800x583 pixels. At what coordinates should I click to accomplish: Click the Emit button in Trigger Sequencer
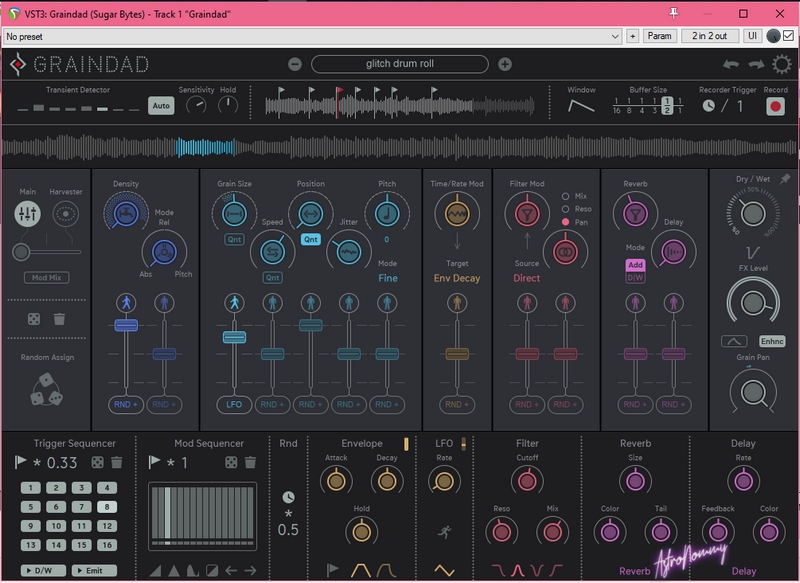[94, 571]
